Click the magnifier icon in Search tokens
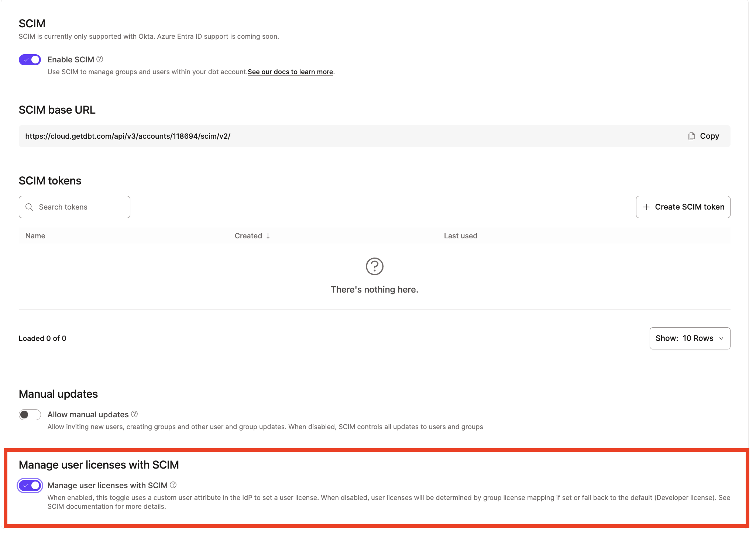 point(30,207)
